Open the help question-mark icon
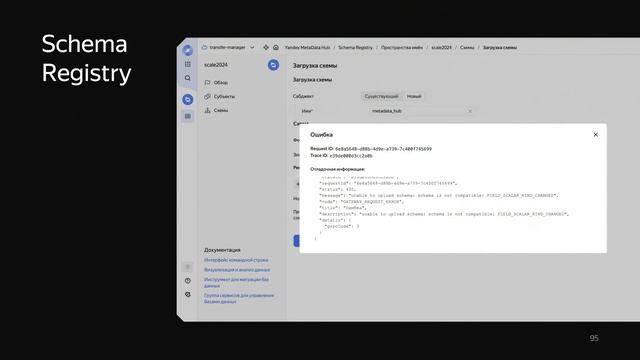Image resolution: width=640 pixels, height=360 pixels. pyautogui.click(x=188, y=280)
